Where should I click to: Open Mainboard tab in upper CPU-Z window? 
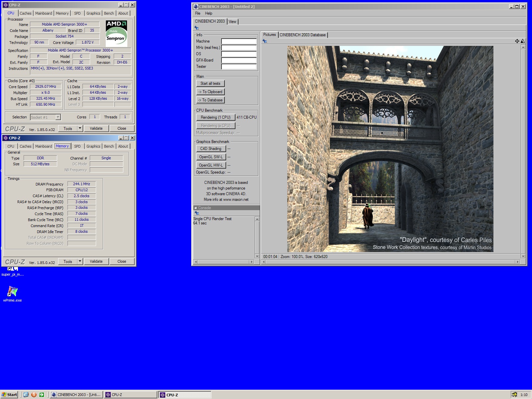[x=44, y=13]
